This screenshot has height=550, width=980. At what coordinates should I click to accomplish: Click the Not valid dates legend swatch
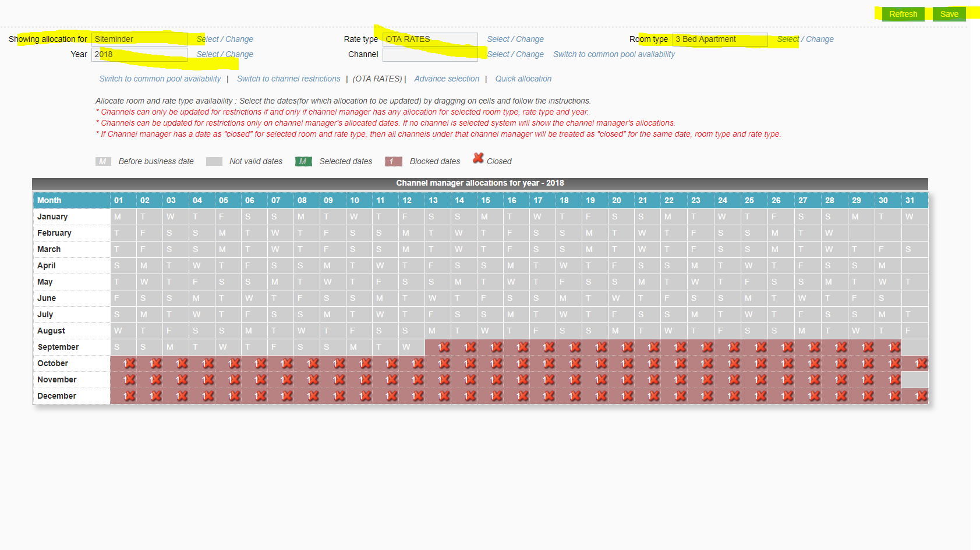pos(214,161)
